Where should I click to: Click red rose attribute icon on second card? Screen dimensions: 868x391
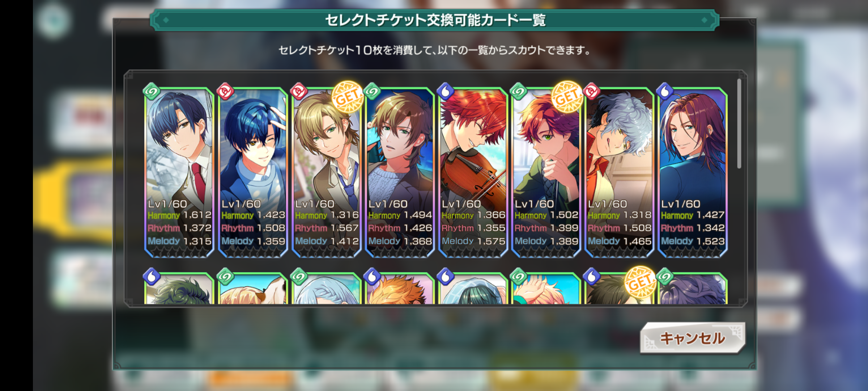225,91
